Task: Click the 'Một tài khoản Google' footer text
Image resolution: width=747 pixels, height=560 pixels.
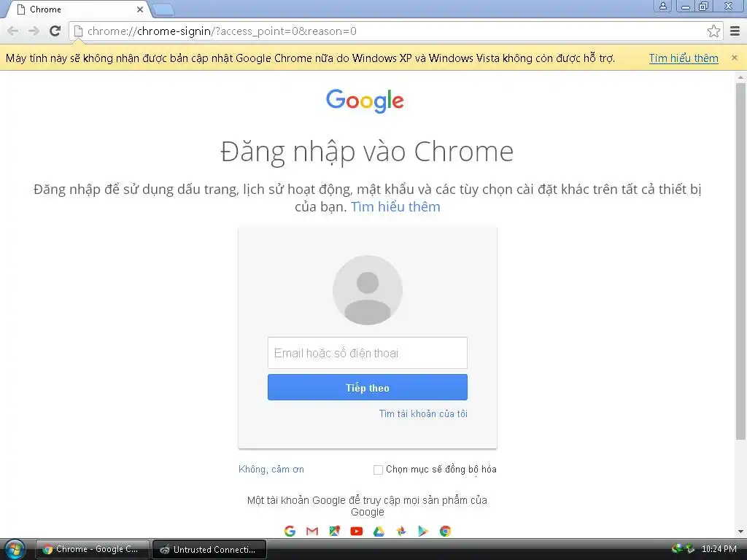Action: tap(368, 506)
